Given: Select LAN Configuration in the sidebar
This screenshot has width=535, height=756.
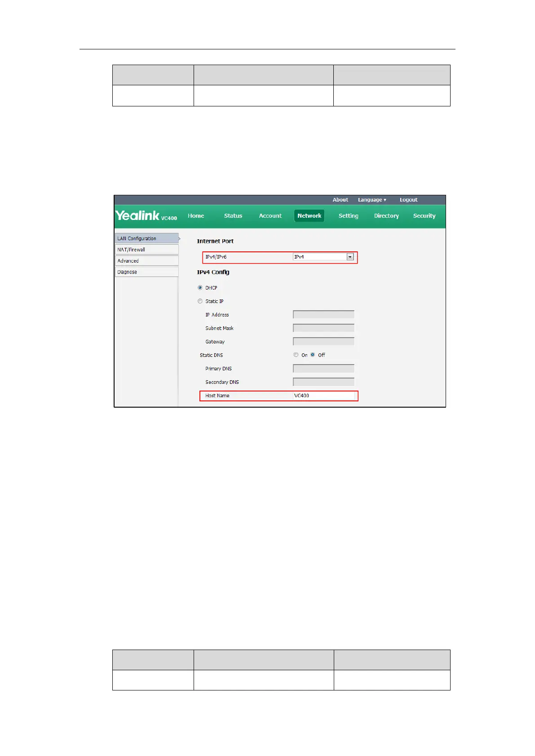Looking at the screenshot, I should click(x=147, y=238).
